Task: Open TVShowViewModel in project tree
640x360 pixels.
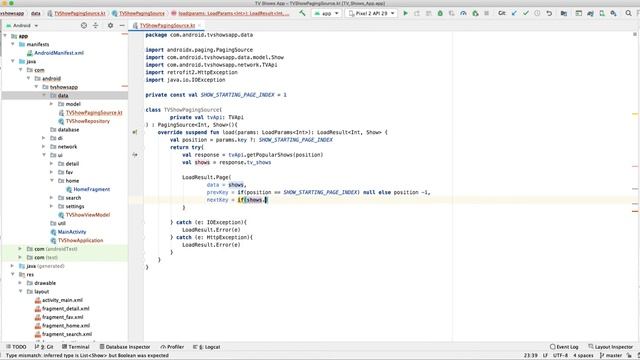Action: [x=84, y=215]
